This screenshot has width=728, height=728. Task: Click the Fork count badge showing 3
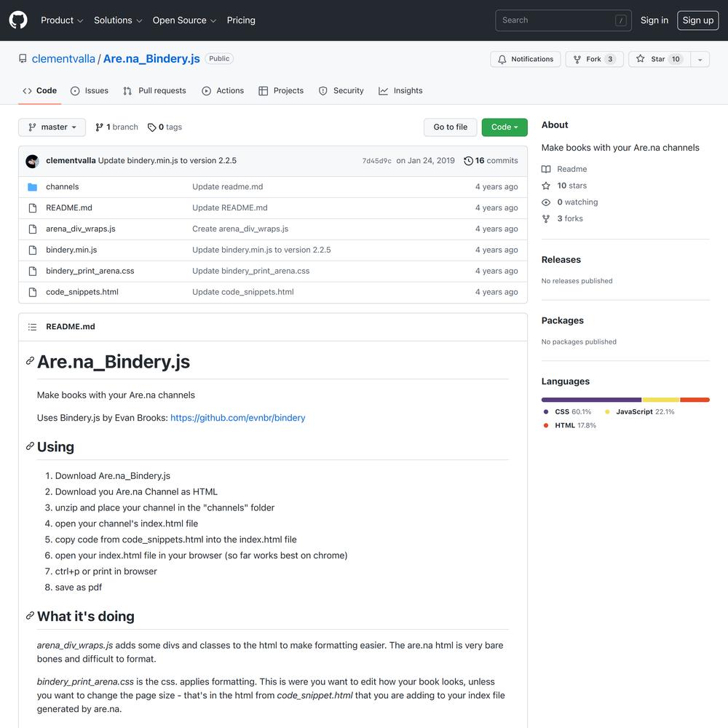pyautogui.click(x=610, y=60)
